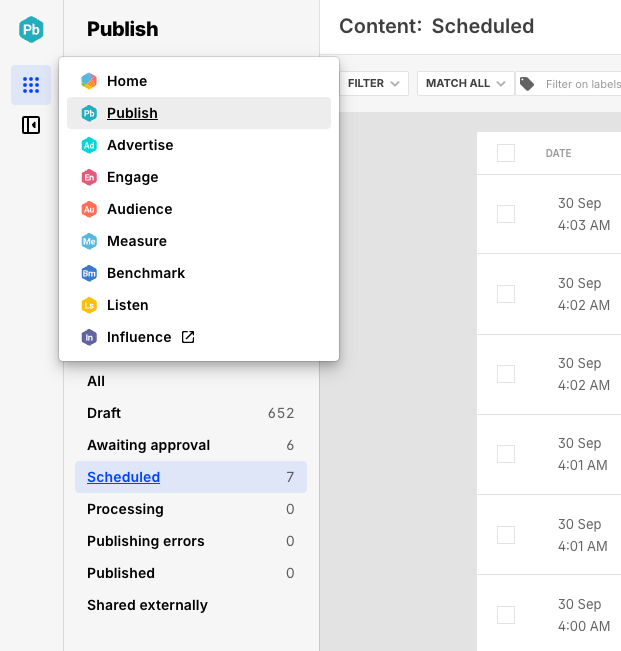Open the FILTER dropdown

point(374,83)
